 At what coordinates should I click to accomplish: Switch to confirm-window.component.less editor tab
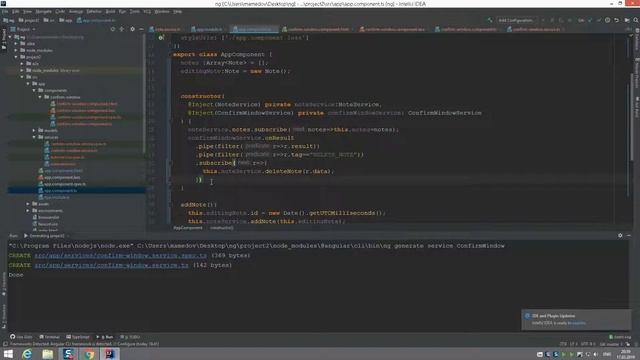pyautogui.click(x=392, y=29)
